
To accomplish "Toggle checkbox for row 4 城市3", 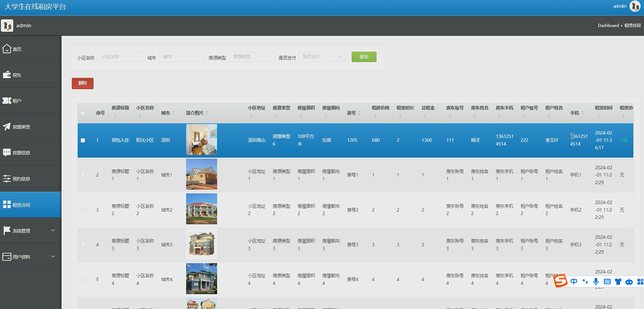I will [x=83, y=245].
